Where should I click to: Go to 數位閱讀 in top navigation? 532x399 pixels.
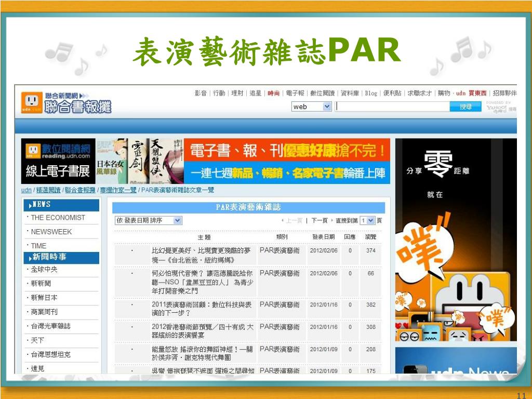[x=322, y=93]
